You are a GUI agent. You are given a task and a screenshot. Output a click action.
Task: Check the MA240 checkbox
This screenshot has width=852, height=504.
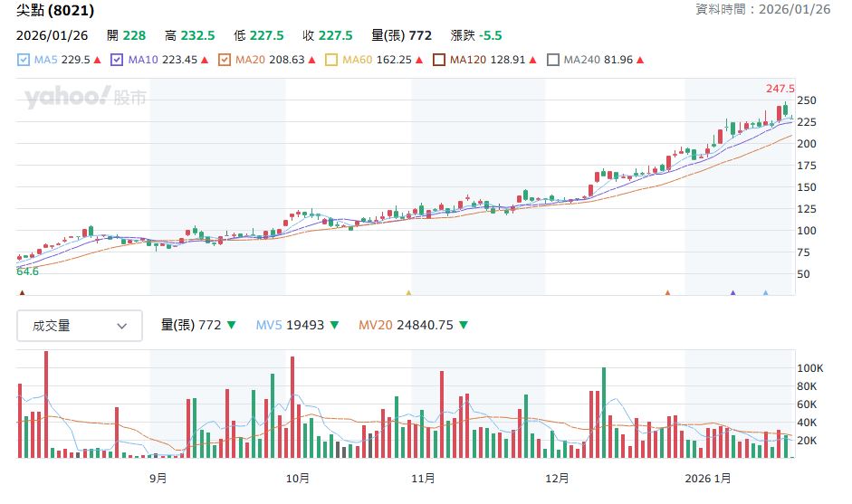click(x=552, y=61)
